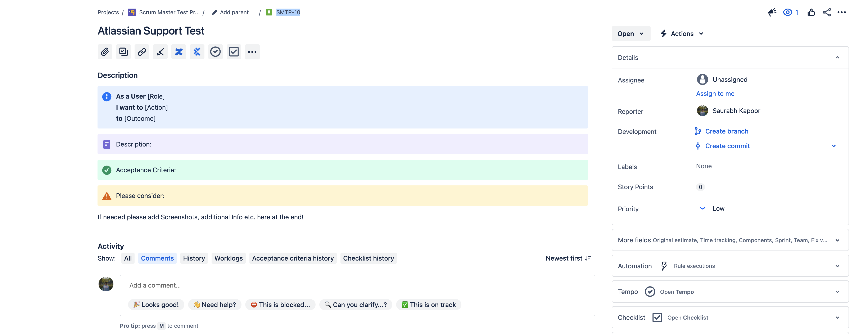Screen dimensions: 868x334
Task: Open the Actions dropdown menu
Action: point(682,34)
